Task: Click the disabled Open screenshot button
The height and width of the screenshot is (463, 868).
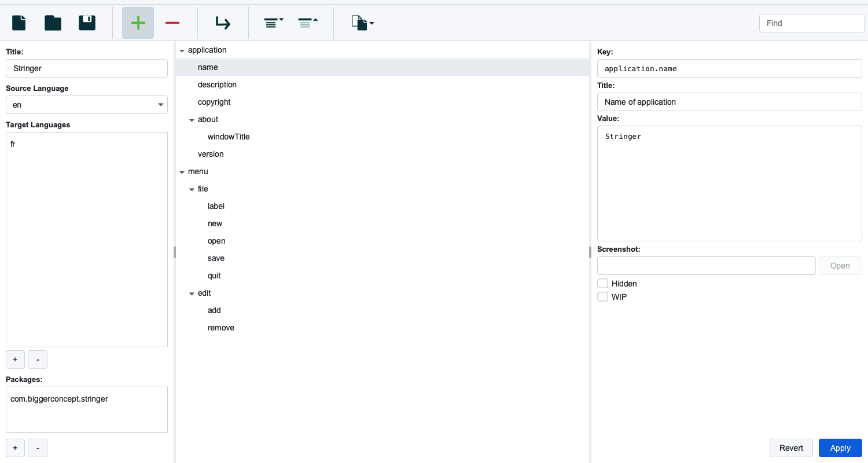Action: (x=840, y=266)
